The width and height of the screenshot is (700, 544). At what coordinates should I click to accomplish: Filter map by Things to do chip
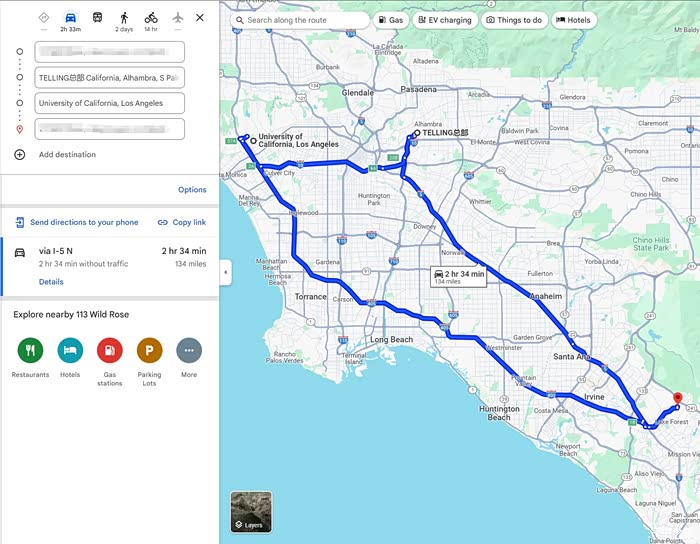point(514,20)
